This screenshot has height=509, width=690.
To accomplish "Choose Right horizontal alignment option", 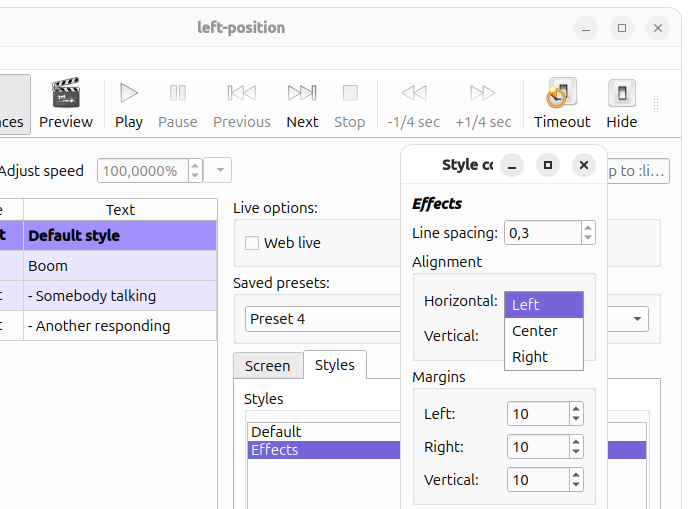I will click(x=544, y=357).
